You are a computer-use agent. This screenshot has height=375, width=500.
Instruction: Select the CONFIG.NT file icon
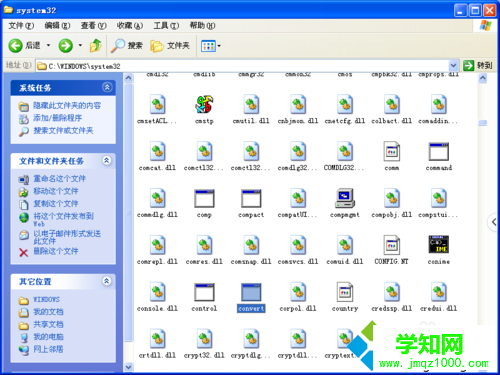[x=392, y=245]
